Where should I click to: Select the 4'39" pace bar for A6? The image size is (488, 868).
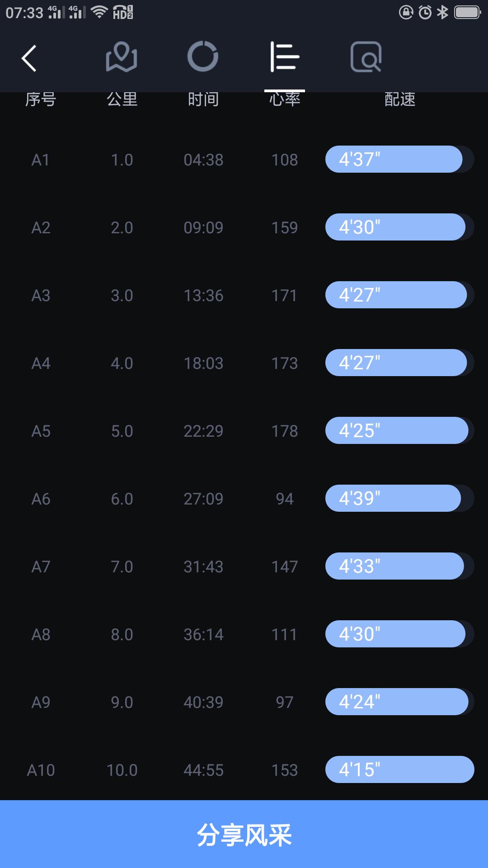point(393,498)
